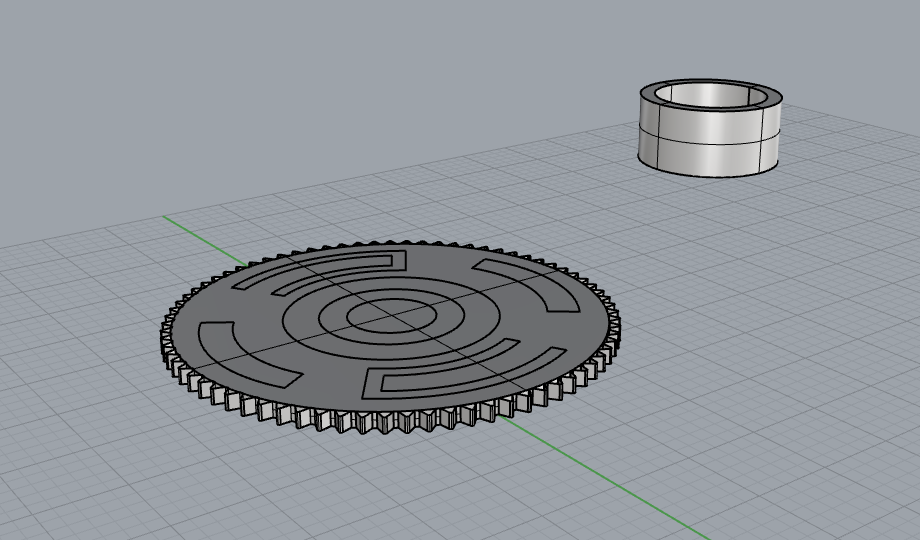This screenshot has width=920, height=540.
Task: Select the hollow cylinder ring object
Action: (x=710, y=128)
